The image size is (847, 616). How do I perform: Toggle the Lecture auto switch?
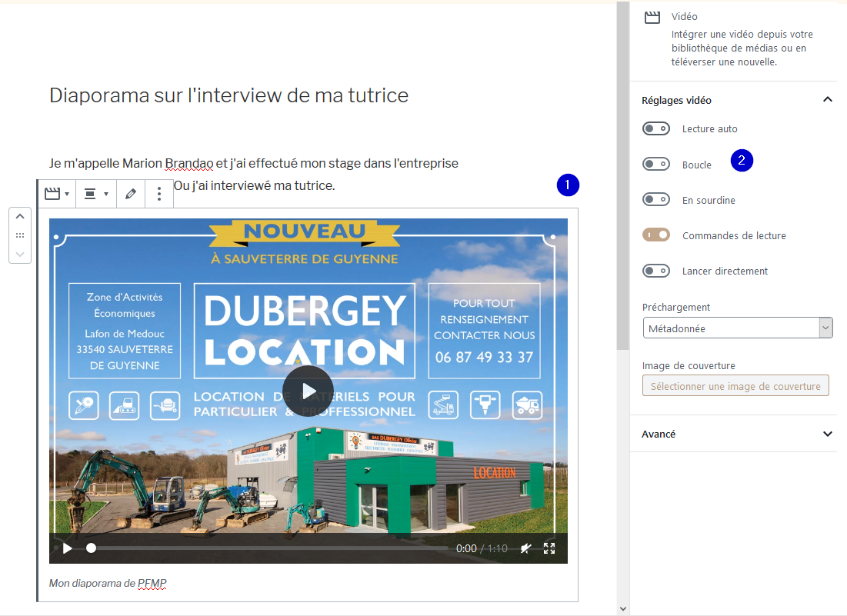pos(655,128)
